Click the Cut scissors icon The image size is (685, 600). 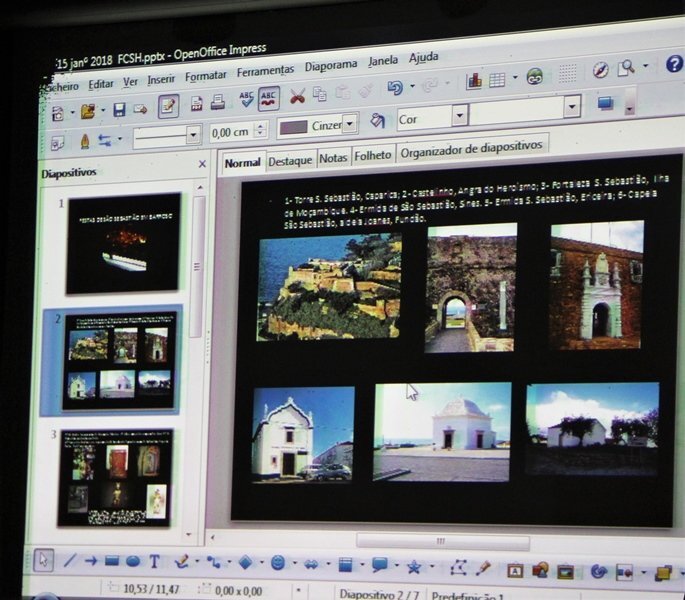(297, 97)
